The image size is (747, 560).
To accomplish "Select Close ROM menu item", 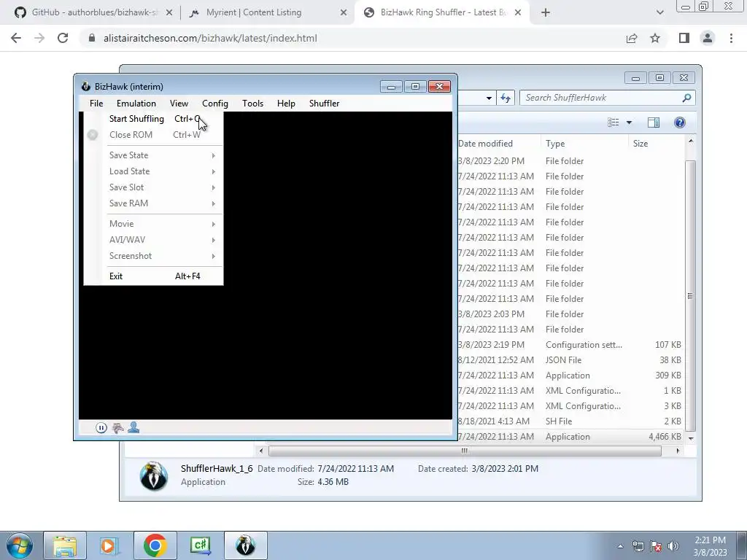I will pos(153,135).
